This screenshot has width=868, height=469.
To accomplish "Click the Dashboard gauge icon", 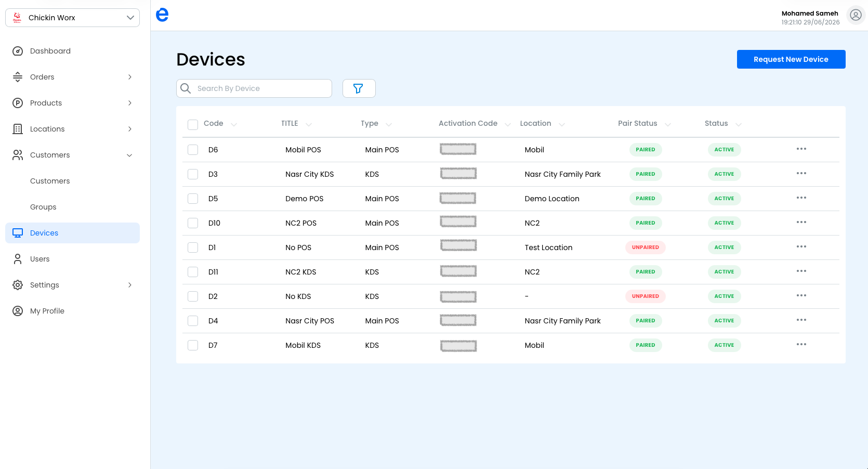I will 18,51.
